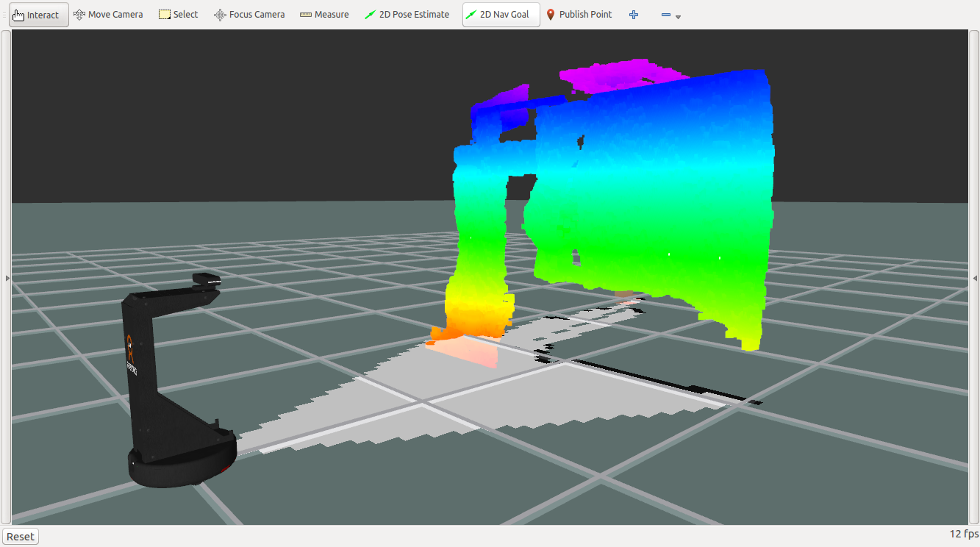Viewport: 980px width, 547px height.
Task: Click the Focus Camera tool
Action: pos(249,15)
